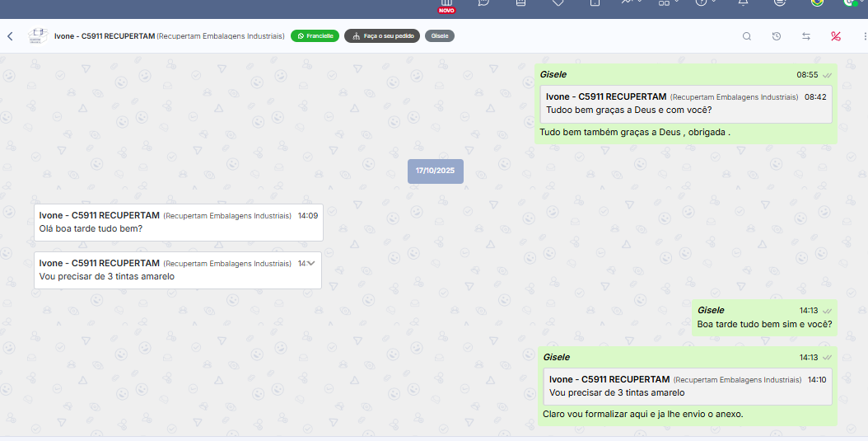Click the search icon in chat header
Viewport: 868px width, 441px height.
point(747,36)
